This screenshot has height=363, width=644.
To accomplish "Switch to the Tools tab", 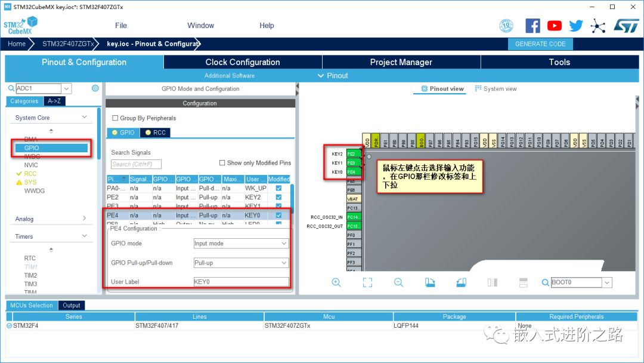I will pos(559,62).
